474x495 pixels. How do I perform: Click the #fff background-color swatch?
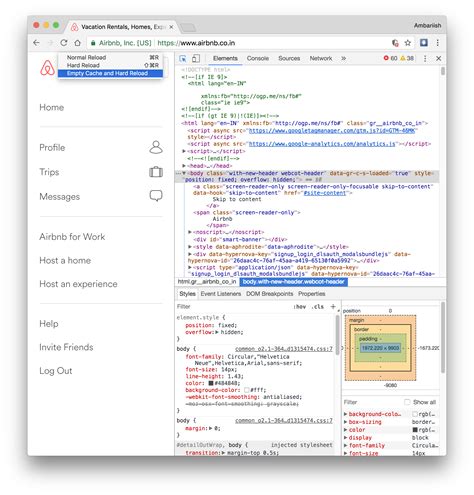(247, 390)
